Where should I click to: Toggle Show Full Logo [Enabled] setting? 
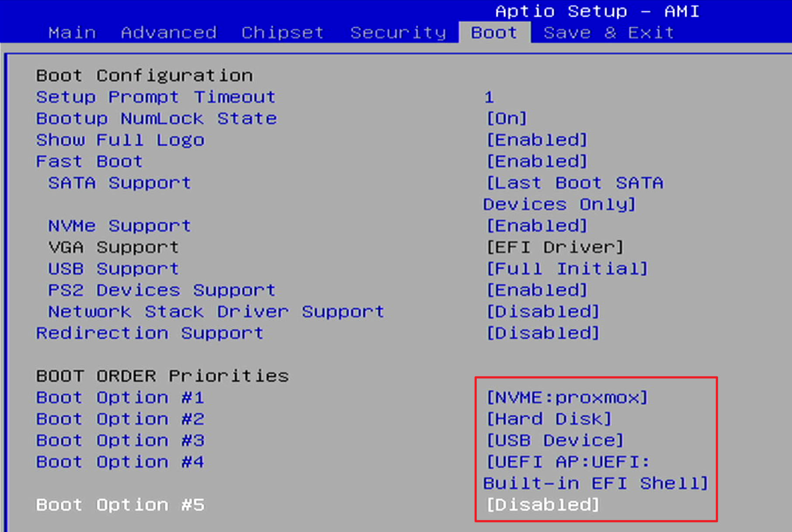pyautogui.click(x=537, y=140)
